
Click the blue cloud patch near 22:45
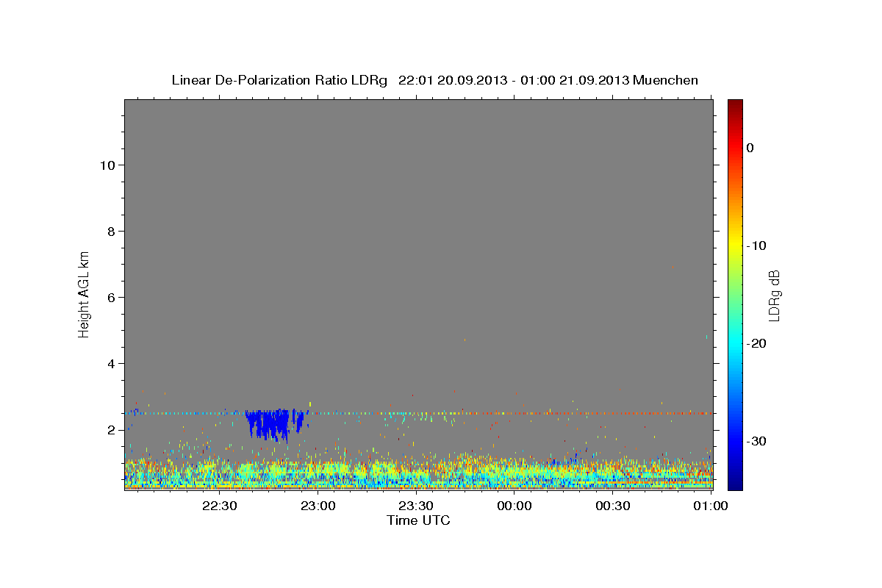coord(273,424)
